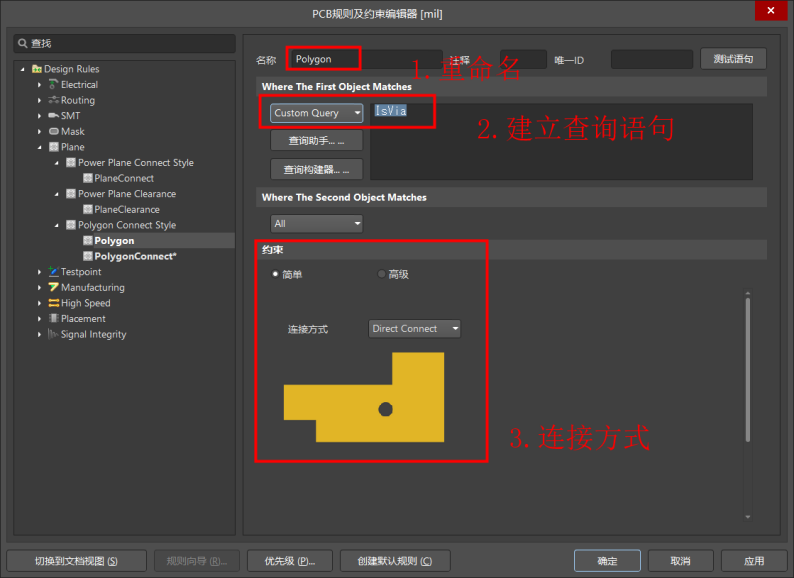Image resolution: width=794 pixels, height=578 pixels.
Task: Click the Manufacturing category icon
Action: click(x=53, y=288)
